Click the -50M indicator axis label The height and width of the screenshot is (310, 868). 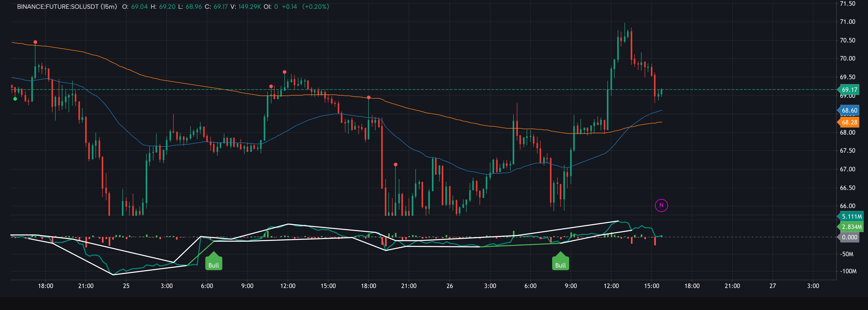click(x=847, y=254)
